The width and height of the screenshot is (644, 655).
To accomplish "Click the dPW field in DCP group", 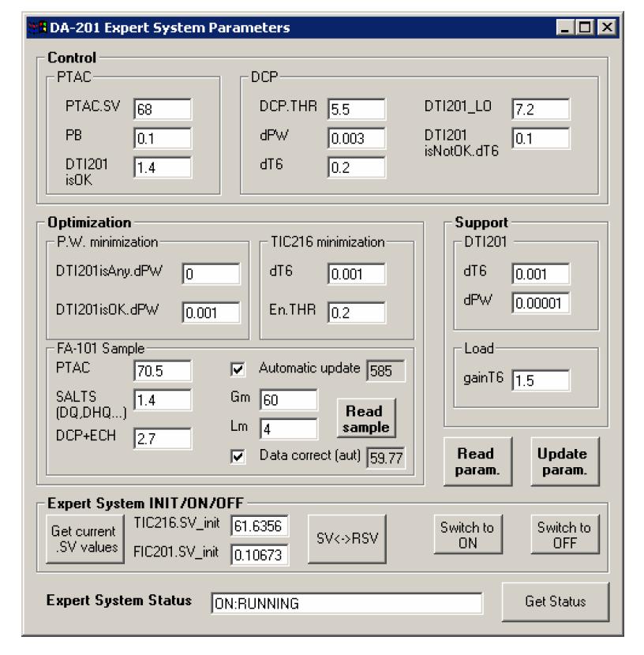I will tap(357, 139).
